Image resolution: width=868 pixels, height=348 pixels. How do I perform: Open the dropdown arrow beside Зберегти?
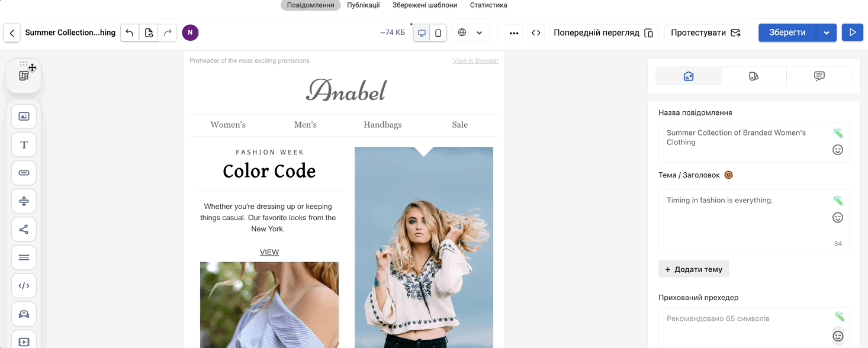826,33
